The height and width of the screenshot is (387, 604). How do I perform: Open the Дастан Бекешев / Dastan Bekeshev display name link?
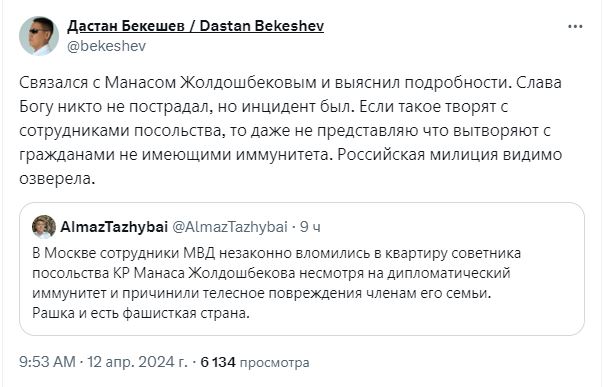(x=196, y=26)
